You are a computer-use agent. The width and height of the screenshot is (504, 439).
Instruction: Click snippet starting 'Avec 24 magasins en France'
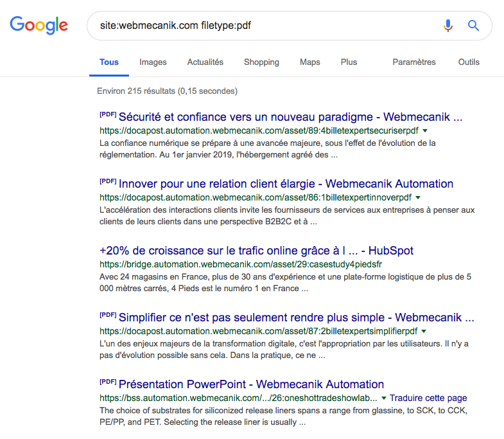pyautogui.click(x=285, y=283)
